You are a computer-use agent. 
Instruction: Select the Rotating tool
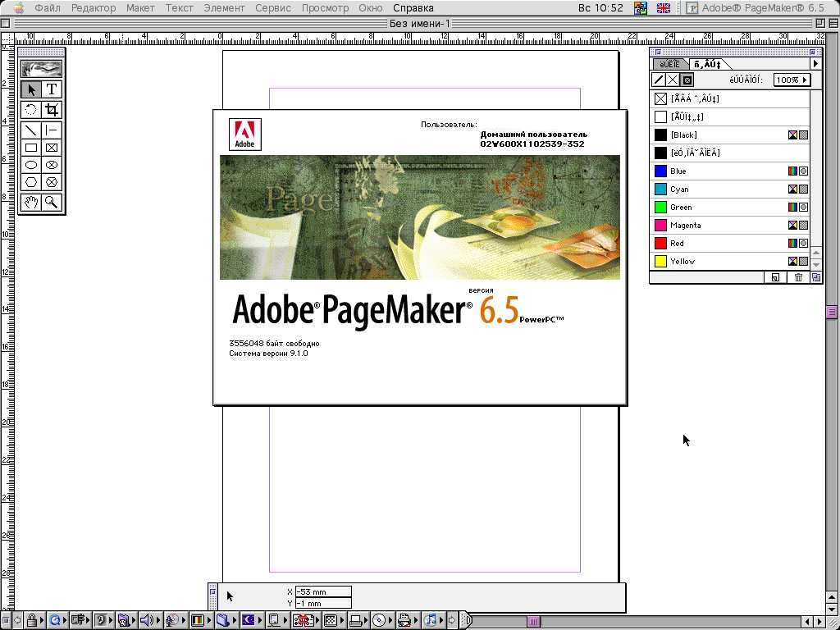tap(31, 110)
